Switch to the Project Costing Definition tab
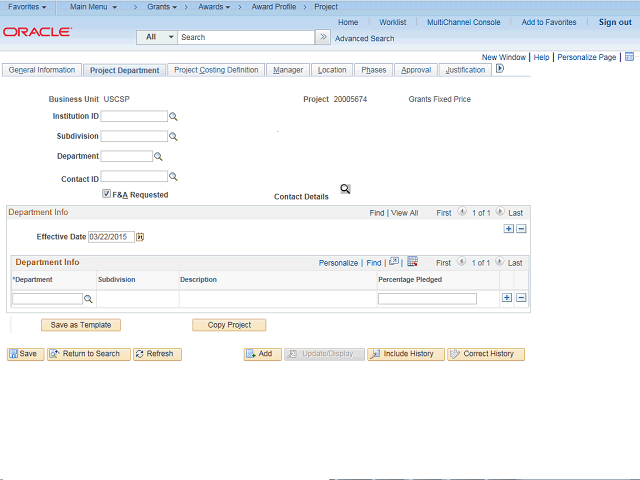The image size is (640, 480). click(216, 70)
